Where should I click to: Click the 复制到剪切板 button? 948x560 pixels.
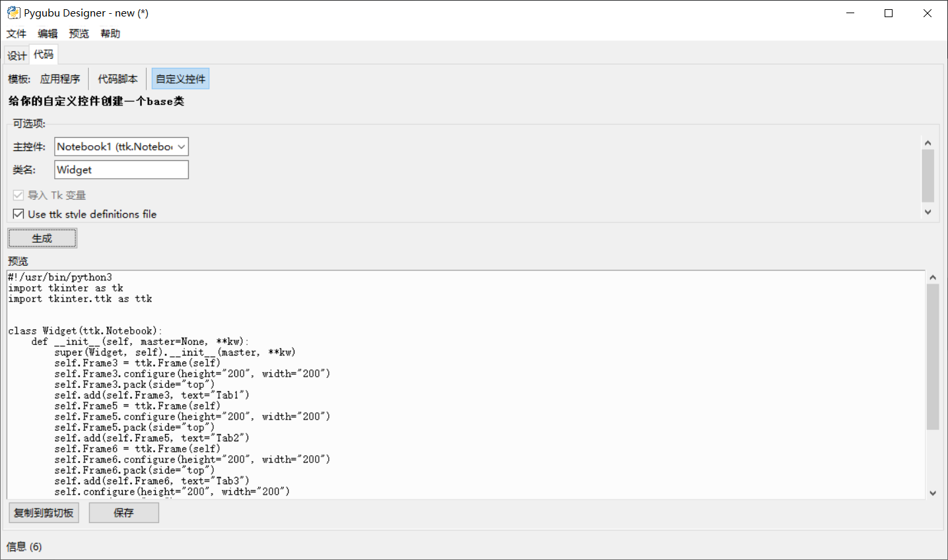[x=44, y=513]
